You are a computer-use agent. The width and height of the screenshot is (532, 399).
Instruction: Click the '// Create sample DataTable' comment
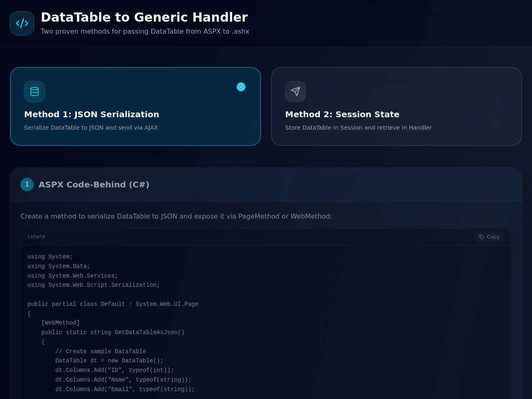(x=101, y=352)
